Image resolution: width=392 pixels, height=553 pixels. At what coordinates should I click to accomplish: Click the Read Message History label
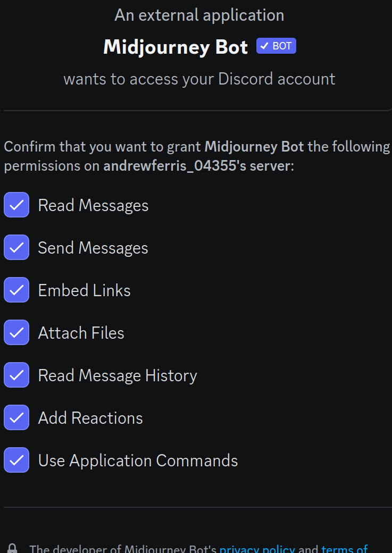118,375
